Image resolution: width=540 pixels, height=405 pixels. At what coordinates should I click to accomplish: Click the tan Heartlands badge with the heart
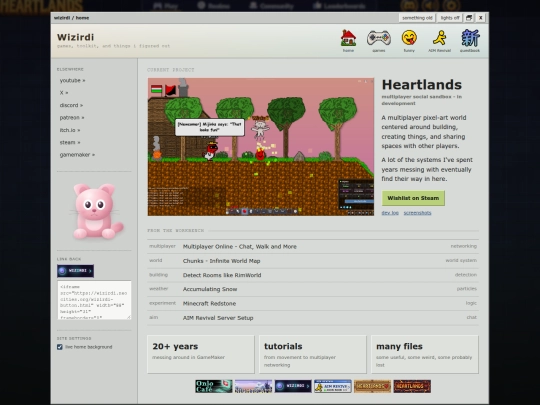[x=373, y=386]
